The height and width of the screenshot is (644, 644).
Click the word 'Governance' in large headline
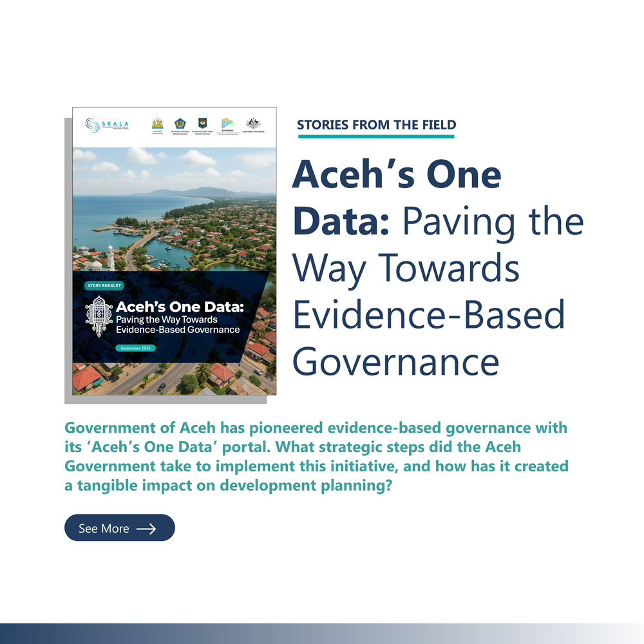(396, 361)
